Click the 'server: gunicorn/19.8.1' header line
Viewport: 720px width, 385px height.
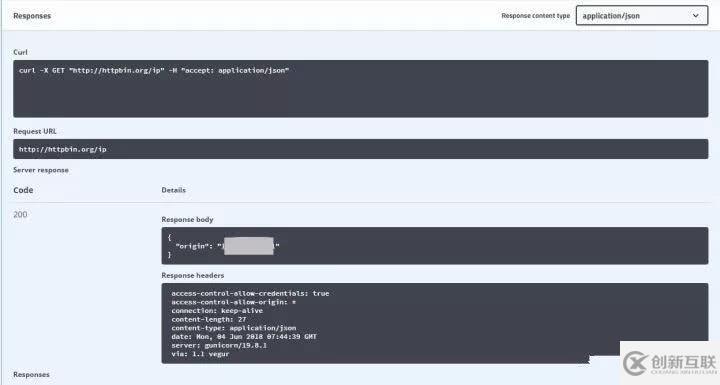(x=219, y=345)
